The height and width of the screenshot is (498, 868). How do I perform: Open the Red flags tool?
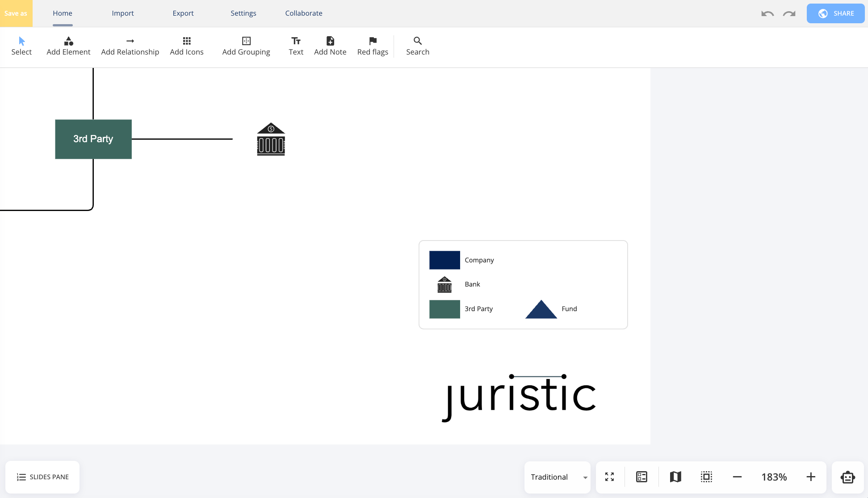373,46
